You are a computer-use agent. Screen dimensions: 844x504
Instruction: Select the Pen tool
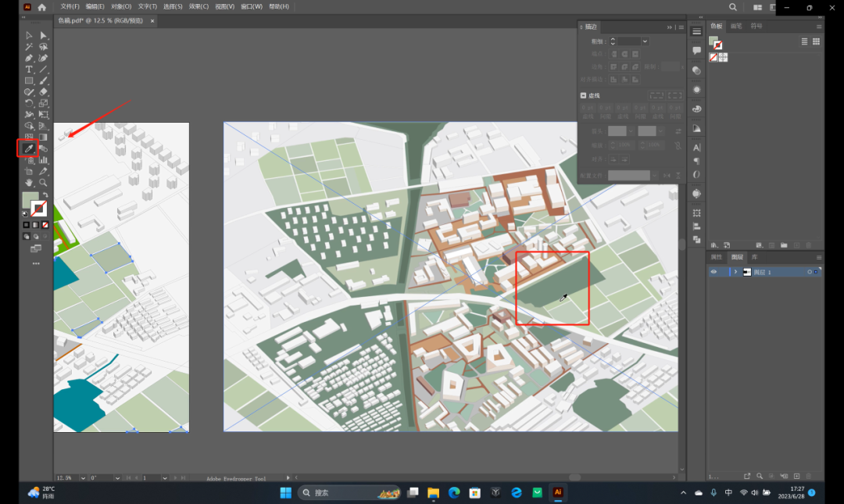pos(29,58)
